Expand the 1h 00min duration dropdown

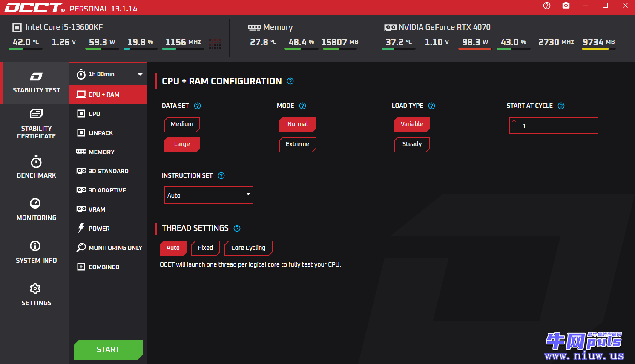[140, 74]
